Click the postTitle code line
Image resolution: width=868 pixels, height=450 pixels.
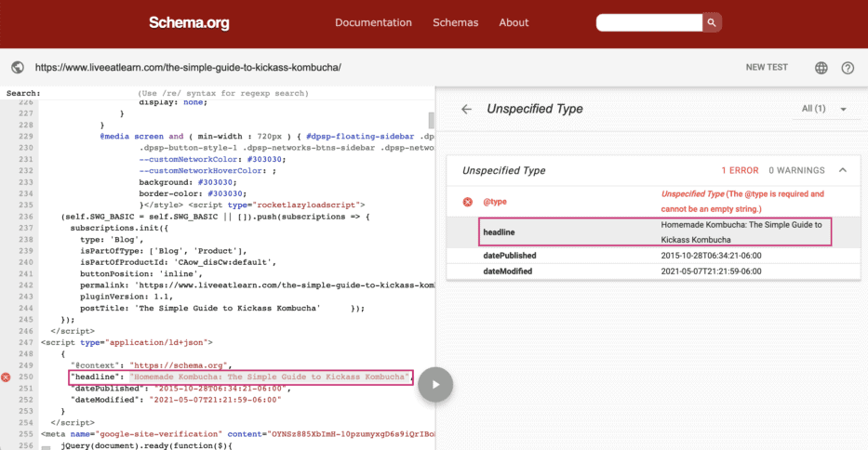[x=222, y=309]
